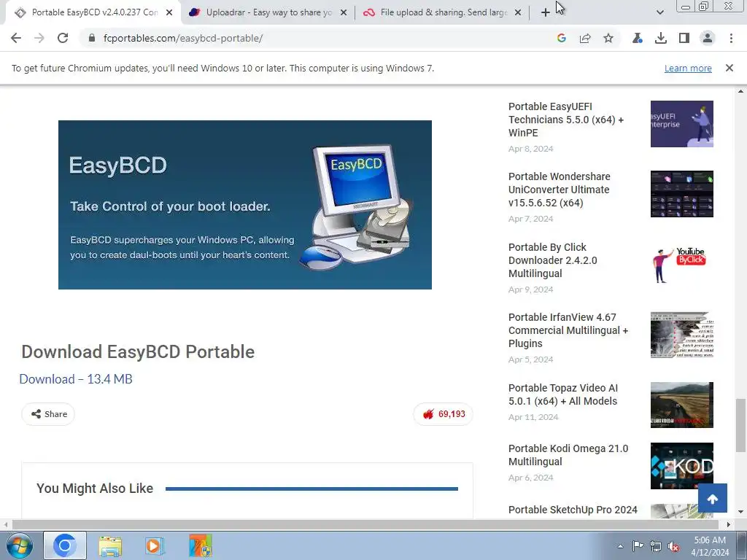The width and height of the screenshot is (747, 560).
Task: Click the horizontal scrollbar right arrow
Action: coord(729,524)
